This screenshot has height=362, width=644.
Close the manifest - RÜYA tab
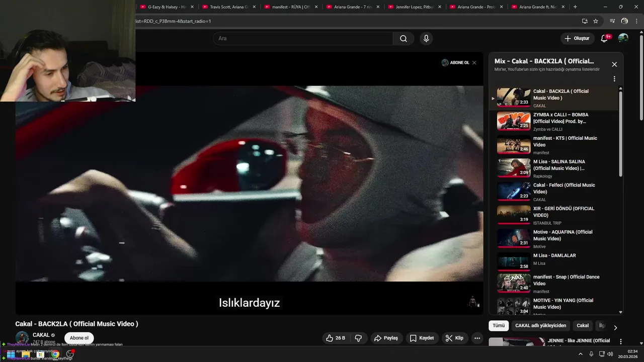coord(316,7)
